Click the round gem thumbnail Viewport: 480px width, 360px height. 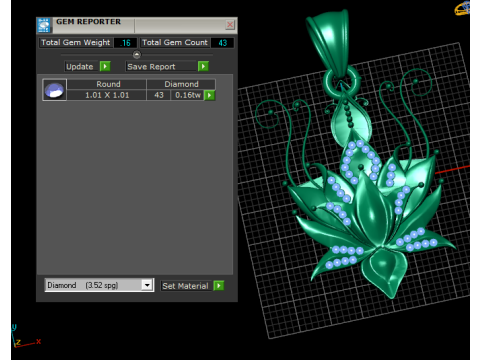point(55,90)
